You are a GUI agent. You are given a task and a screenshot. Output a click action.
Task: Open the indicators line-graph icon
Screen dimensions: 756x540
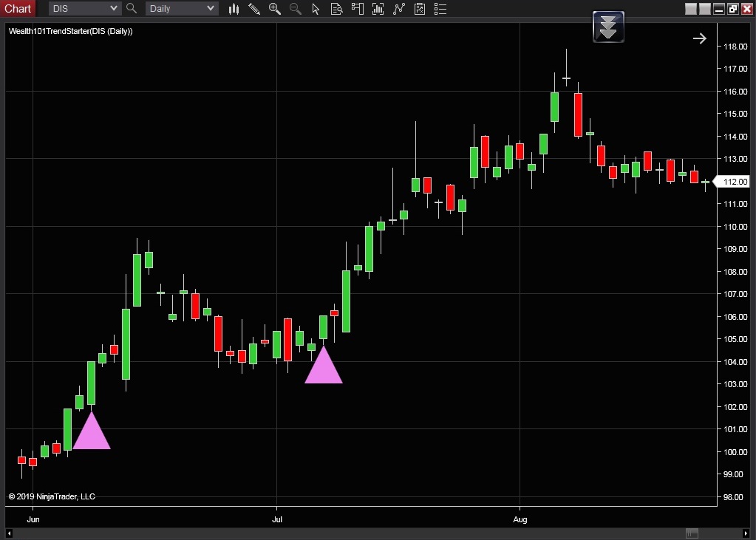(399, 9)
